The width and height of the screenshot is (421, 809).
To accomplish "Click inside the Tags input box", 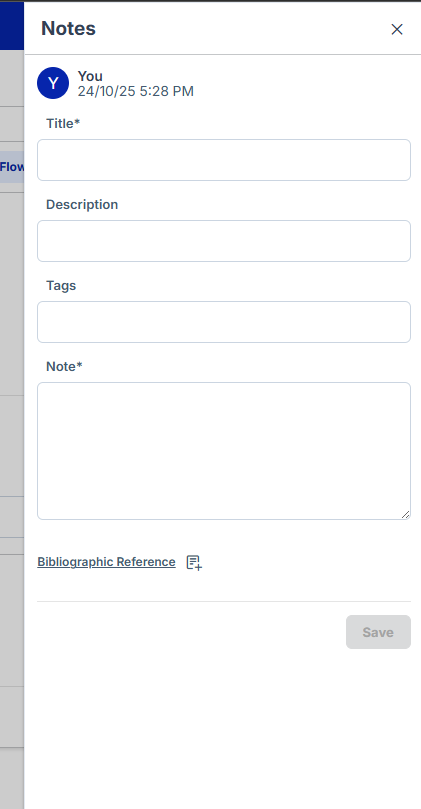I will coord(224,322).
